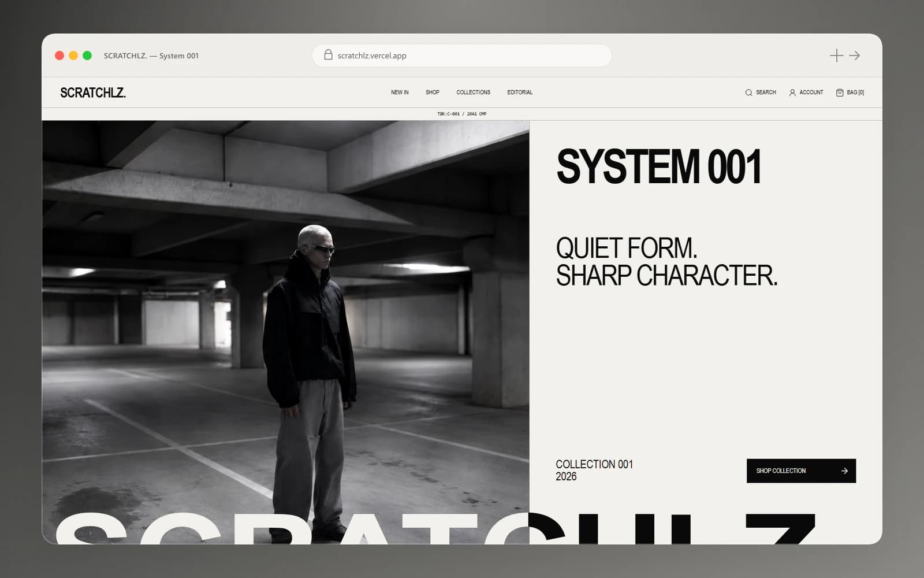Click the SHOP COLLECTION button label

781,471
